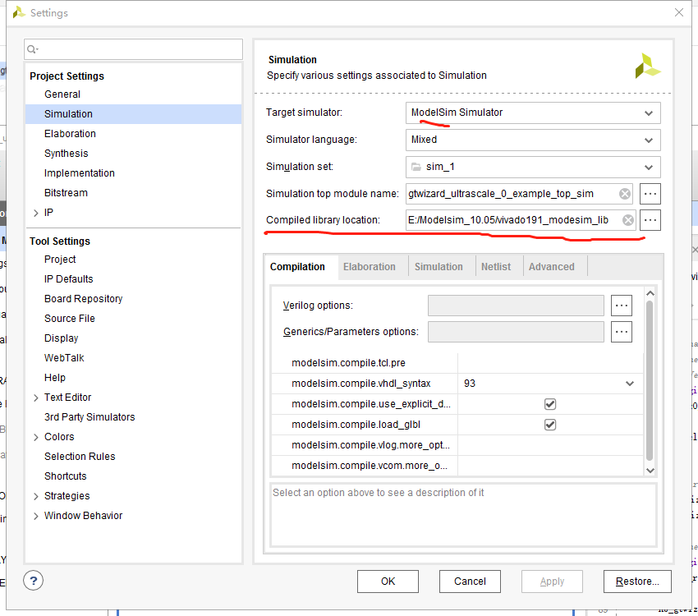Screen dimensions: 698x616
Task: Expand the Text Editor tree node
Action: [36, 398]
